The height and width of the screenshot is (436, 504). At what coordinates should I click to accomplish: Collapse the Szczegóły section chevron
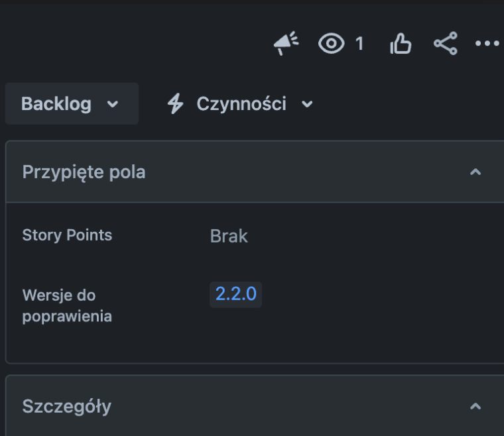coord(475,406)
